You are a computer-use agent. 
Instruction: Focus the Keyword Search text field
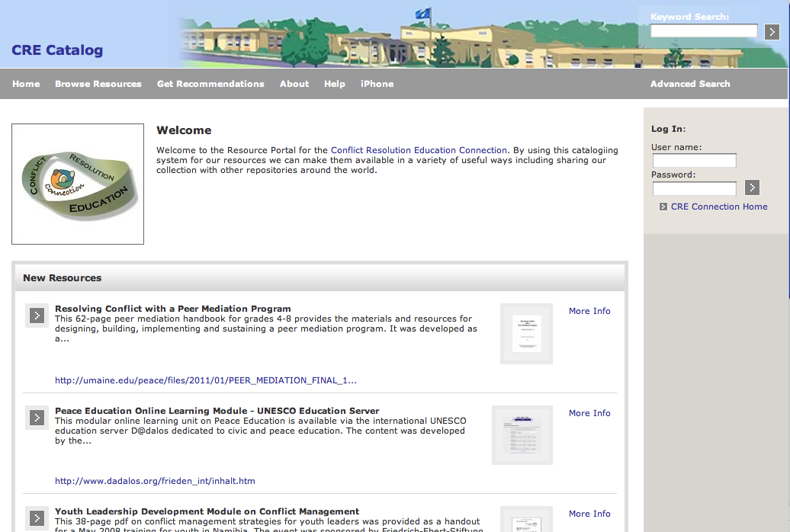(704, 30)
